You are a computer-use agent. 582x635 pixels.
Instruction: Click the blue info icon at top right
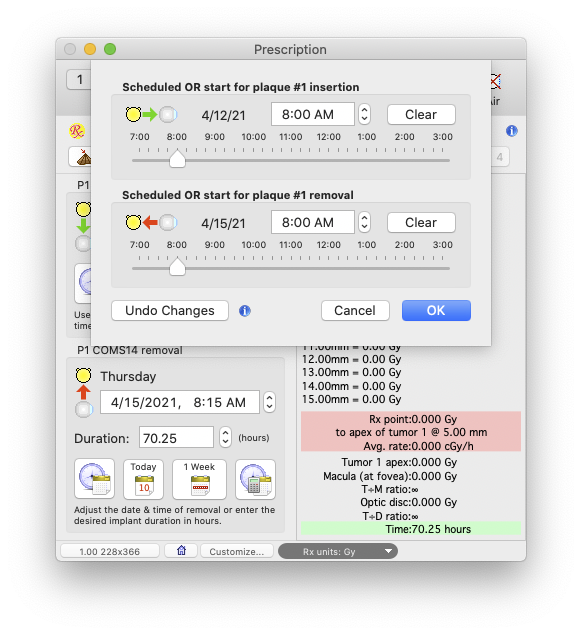pos(512,131)
